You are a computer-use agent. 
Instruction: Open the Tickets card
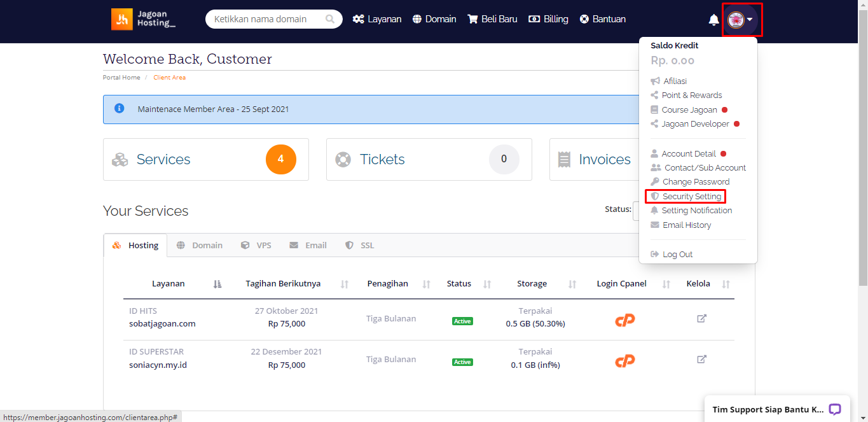point(429,159)
